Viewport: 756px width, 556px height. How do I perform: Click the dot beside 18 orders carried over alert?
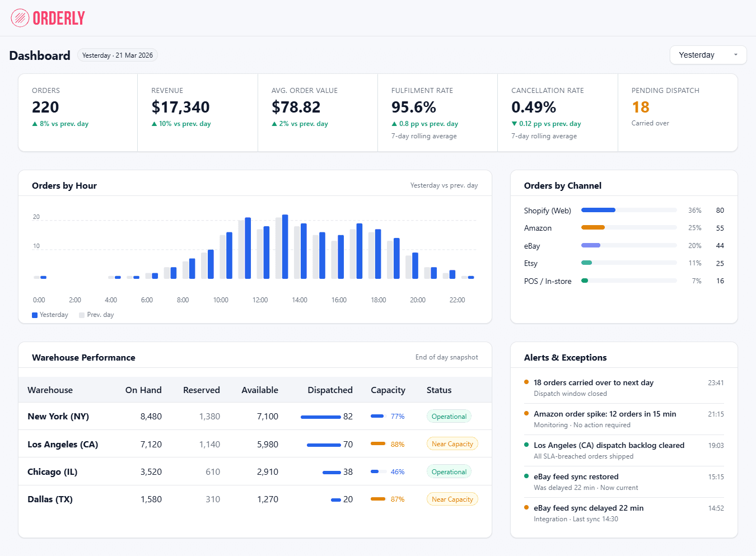point(526,382)
